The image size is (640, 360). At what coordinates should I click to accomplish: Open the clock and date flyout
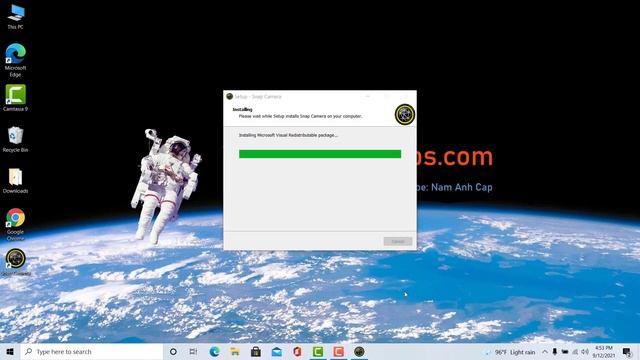(604, 352)
